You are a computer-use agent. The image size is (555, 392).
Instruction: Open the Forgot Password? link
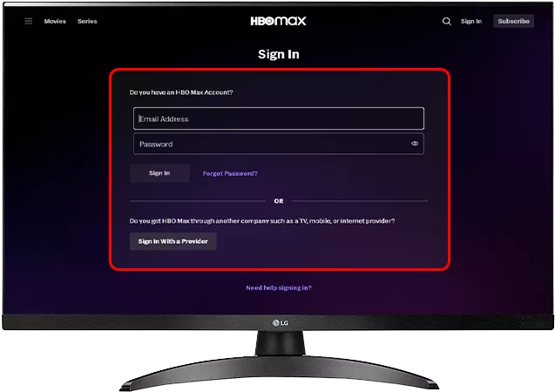point(230,173)
